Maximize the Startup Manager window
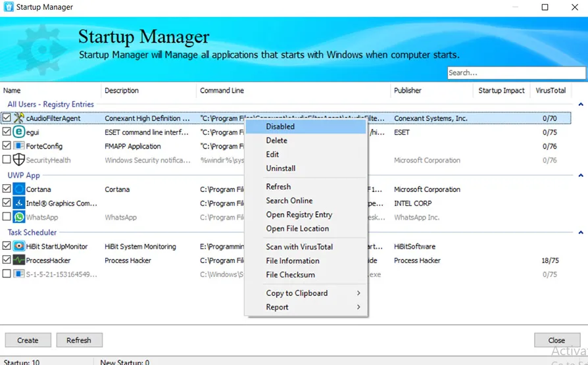The height and width of the screenshot is (365, 588). click(545, 7)
